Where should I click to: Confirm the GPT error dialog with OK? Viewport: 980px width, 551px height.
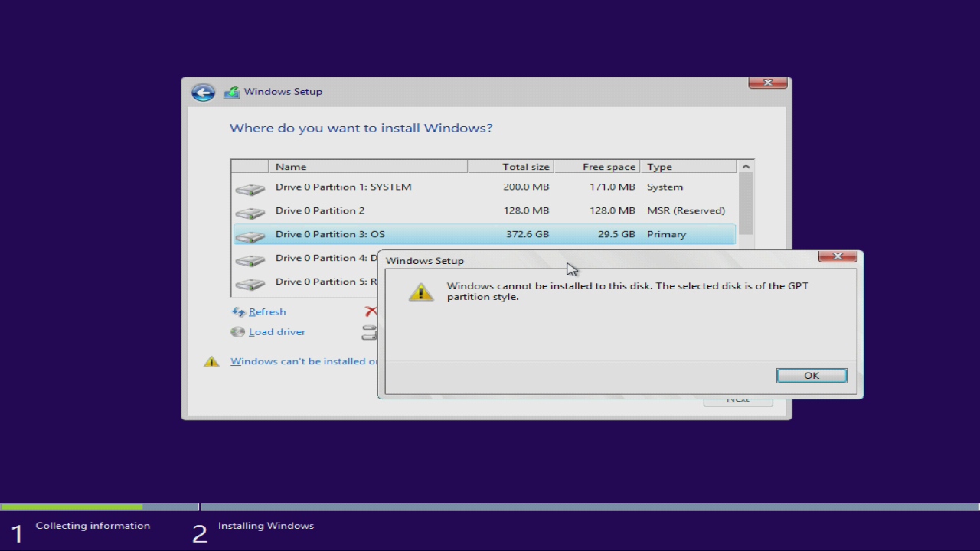[x=812, y=375]
